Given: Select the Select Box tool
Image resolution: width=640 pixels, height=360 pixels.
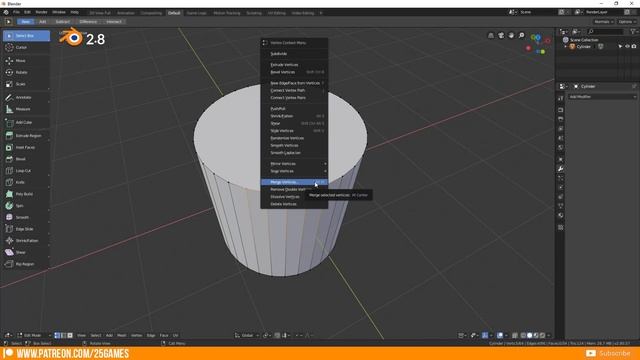Looking at the screenshot, I should (27, 36).
